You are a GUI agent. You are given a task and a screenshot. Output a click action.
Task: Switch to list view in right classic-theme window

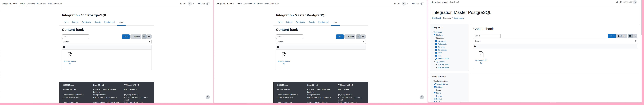point(635,36)
